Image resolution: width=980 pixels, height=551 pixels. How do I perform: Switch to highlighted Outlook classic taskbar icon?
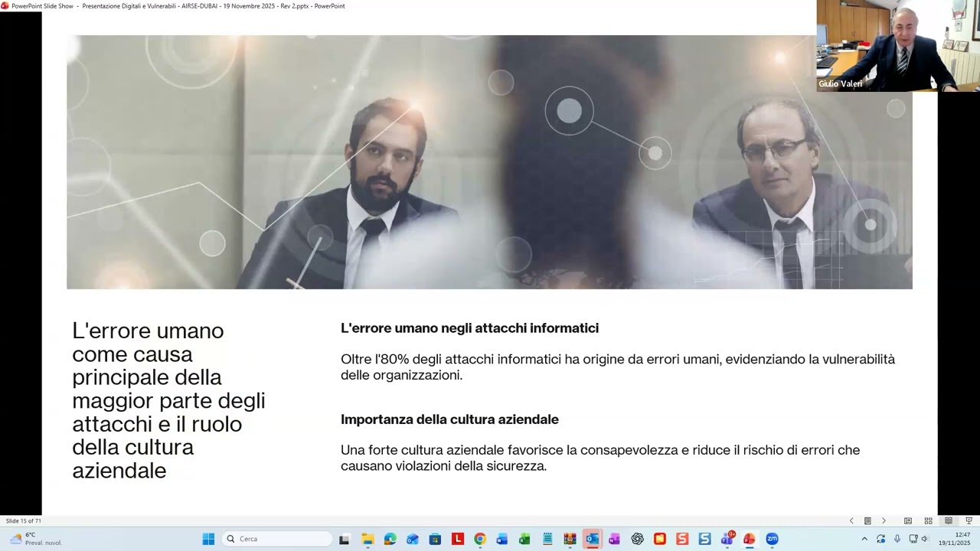pyautogui.click(x=592, y=539)
